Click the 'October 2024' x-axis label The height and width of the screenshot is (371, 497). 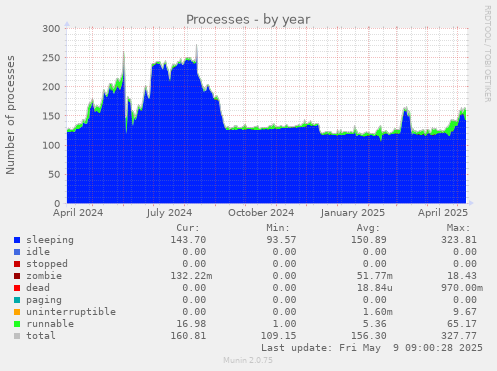(261, 213)
